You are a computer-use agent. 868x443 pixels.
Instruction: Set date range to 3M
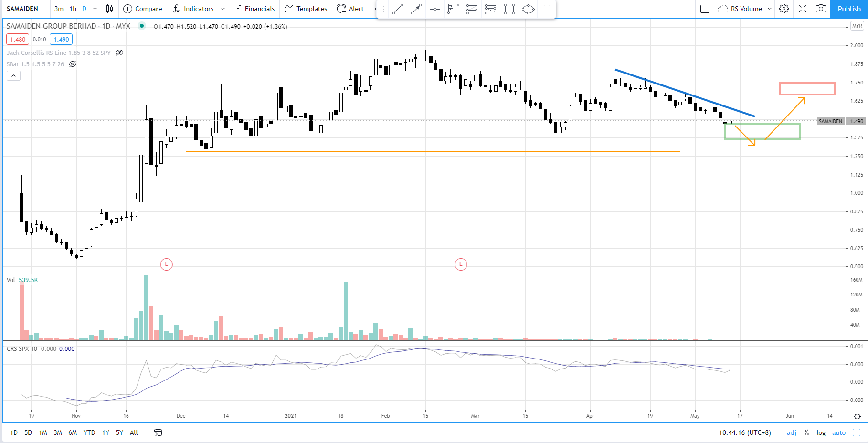[x=58, y=432]
